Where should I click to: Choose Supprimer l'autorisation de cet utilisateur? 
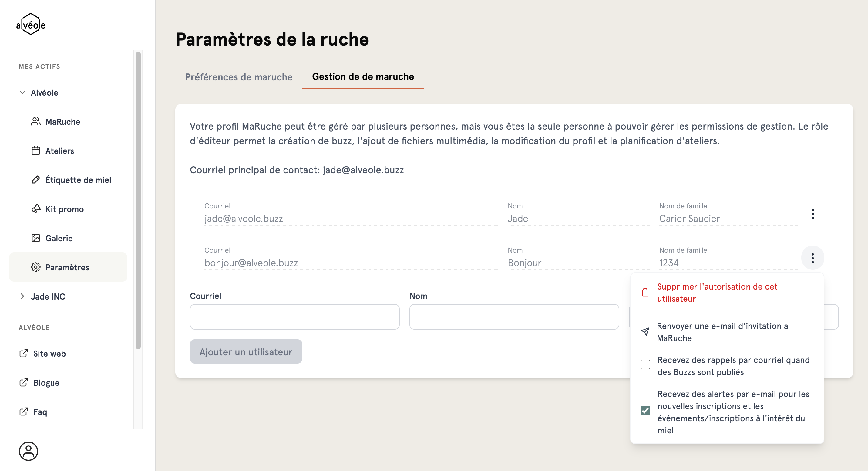727,293
